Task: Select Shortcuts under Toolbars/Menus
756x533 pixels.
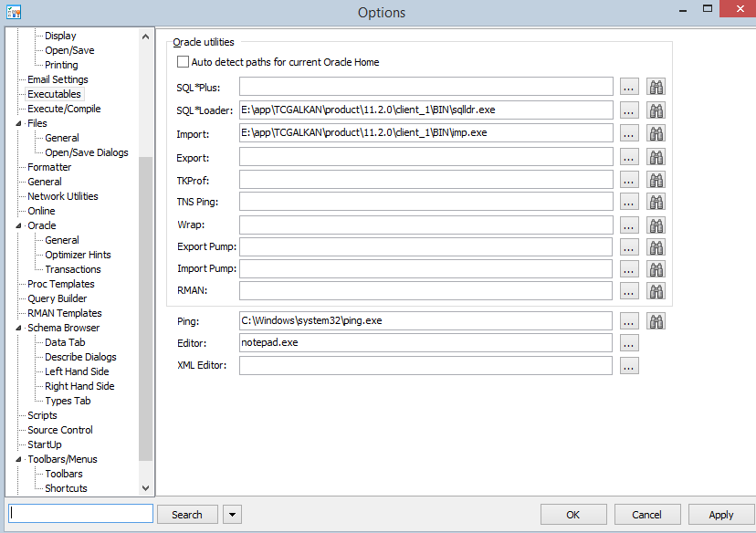Action: pyautogui.click(x=66, y=488)
